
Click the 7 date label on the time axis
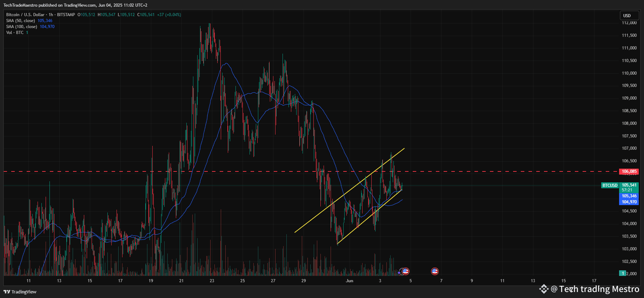441,281
